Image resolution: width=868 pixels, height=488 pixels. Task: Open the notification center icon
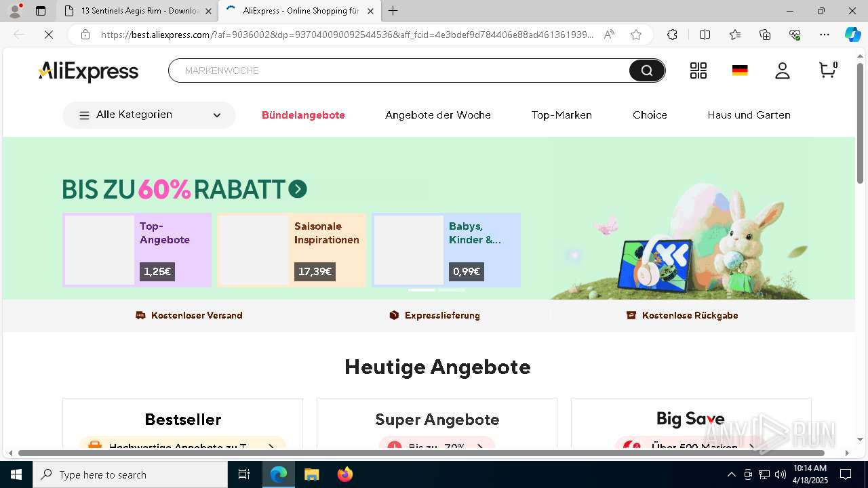click(x=846, y=474)
